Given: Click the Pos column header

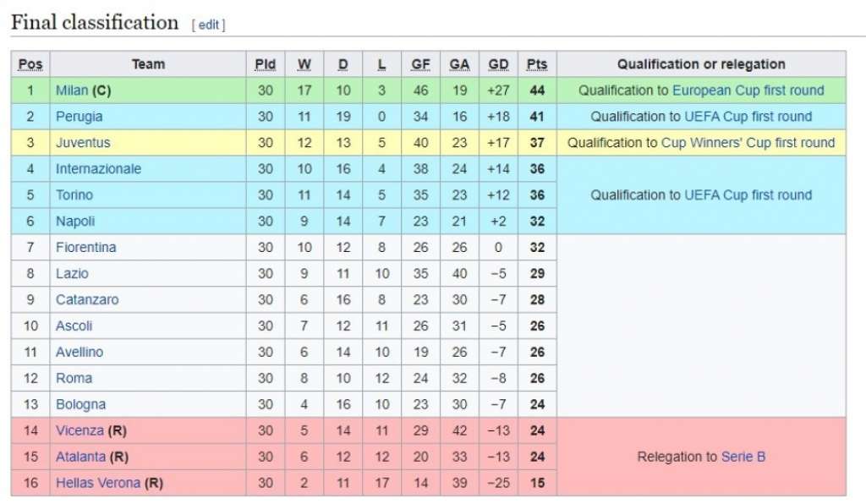Looking at the screenshot, I should 30,64.
